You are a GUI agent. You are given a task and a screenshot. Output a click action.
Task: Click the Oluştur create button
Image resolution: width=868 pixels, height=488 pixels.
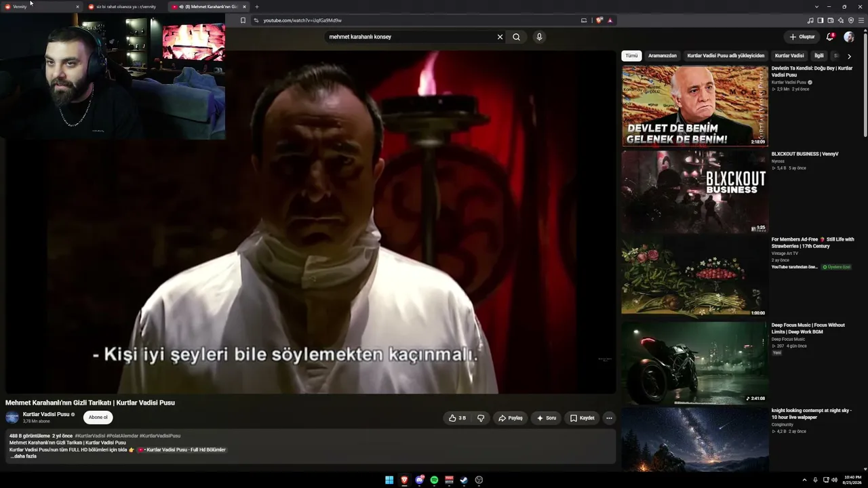pos(802,37)
